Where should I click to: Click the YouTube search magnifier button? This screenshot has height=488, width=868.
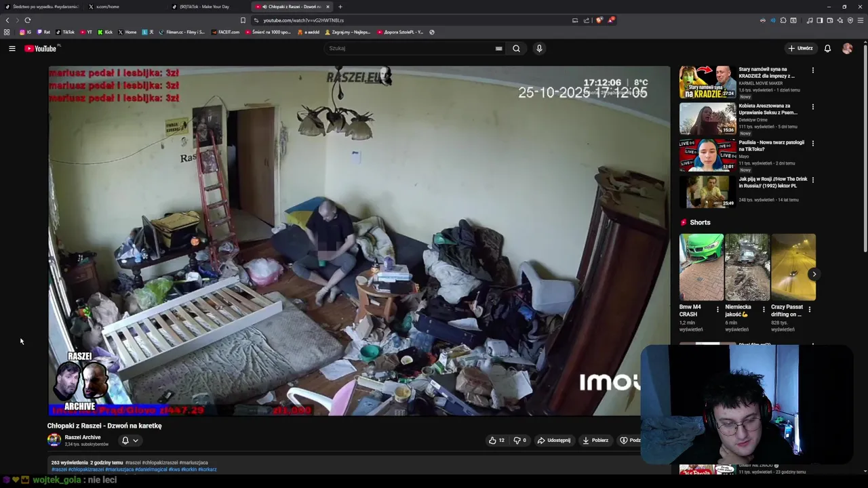(x=516, y=48)
